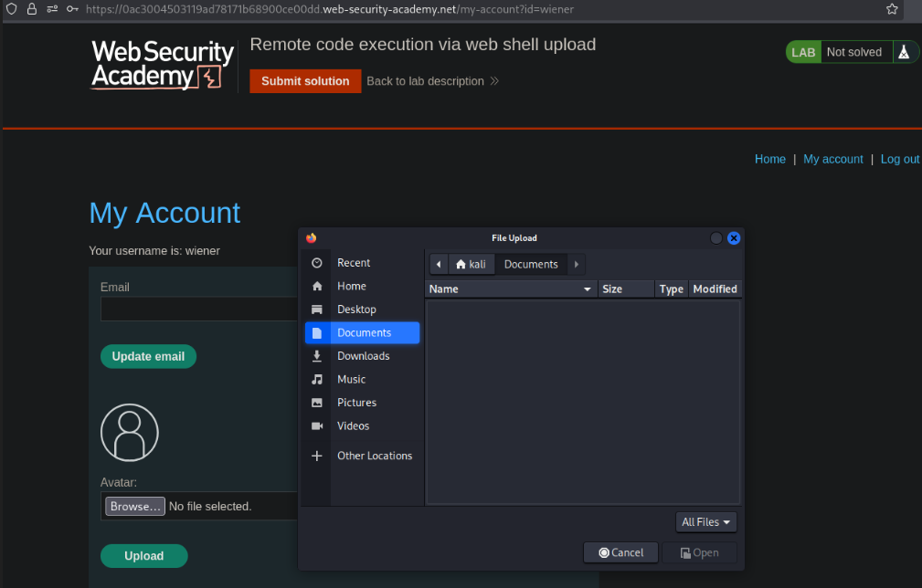Sort files by the Modified column
922x588 pixels.
pos(715,289)
